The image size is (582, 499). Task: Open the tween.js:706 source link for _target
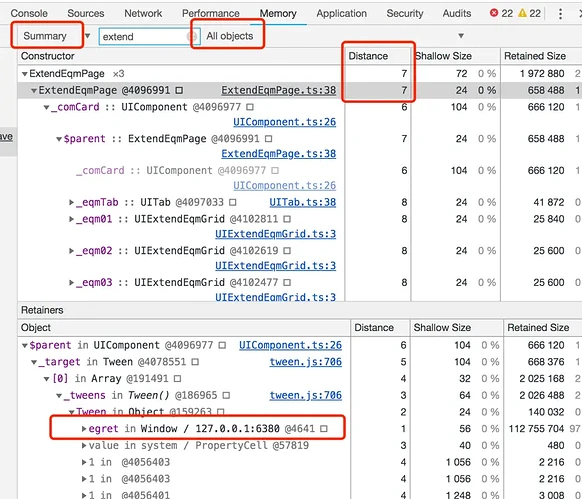(x=305, y=362)
